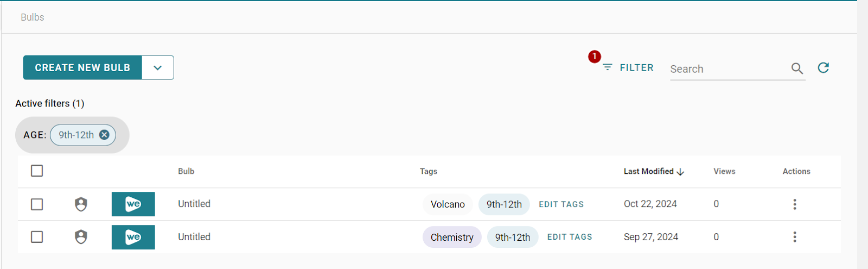Screen dimensions: 868x269
Task: Check the box for the Volcano bulb row
Action: (37, 204)
